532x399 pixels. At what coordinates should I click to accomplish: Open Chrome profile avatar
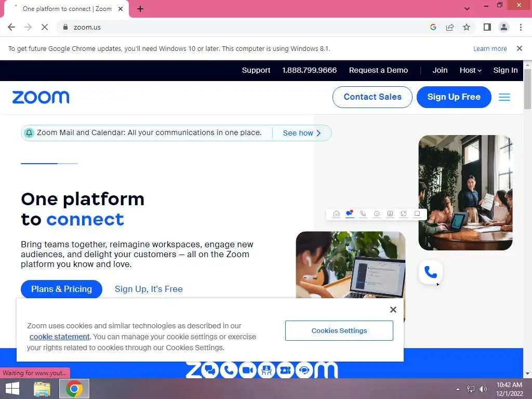[x=504, y=27]
